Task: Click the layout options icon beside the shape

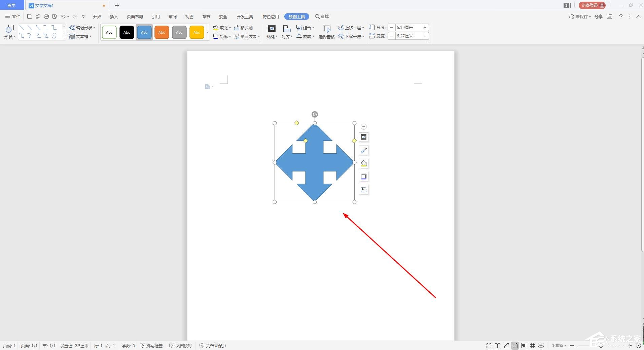Action: point(363,137)
